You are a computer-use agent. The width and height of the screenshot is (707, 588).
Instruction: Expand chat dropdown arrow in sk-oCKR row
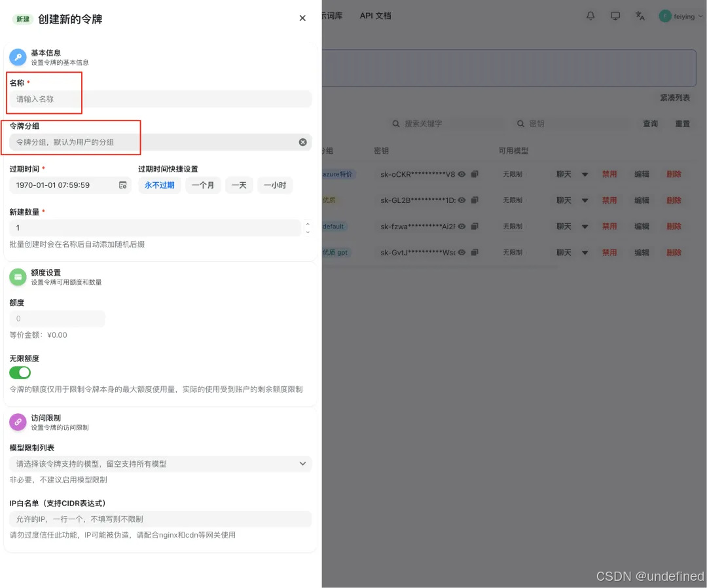(585, 175)
